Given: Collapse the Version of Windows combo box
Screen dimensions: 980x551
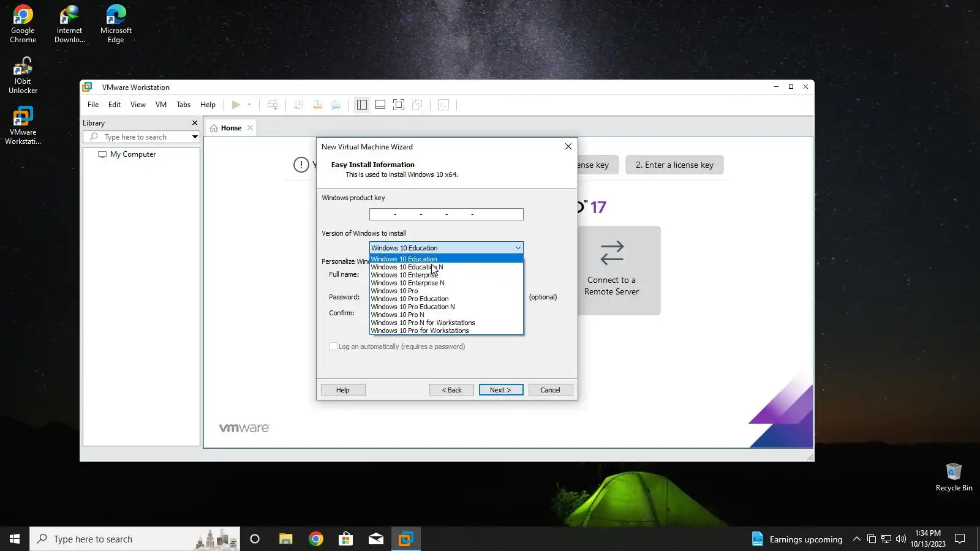Looking at the screenshot, I should pyautogui.click(x=518, y=248).
